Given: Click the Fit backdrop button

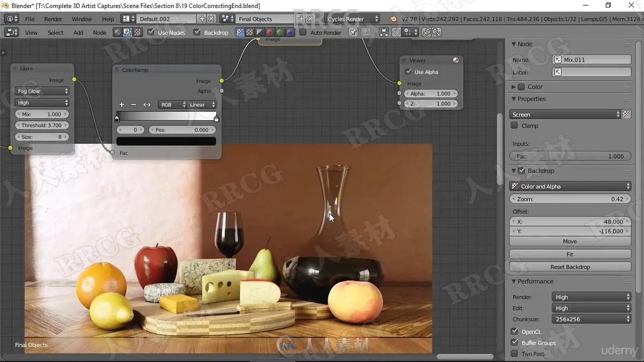Looking at the screenshot, I should tap(570, 254).
